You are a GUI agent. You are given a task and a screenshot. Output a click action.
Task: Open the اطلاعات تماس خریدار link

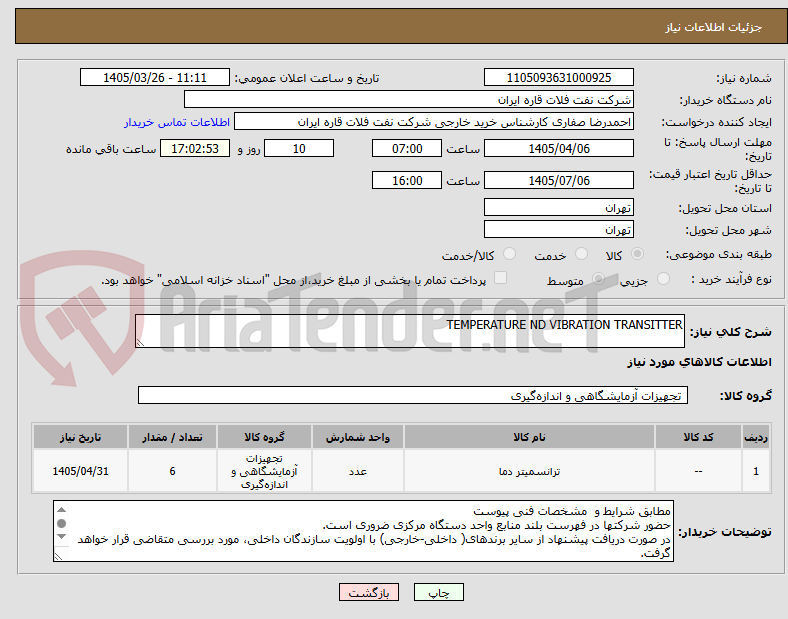coord(177,122)
